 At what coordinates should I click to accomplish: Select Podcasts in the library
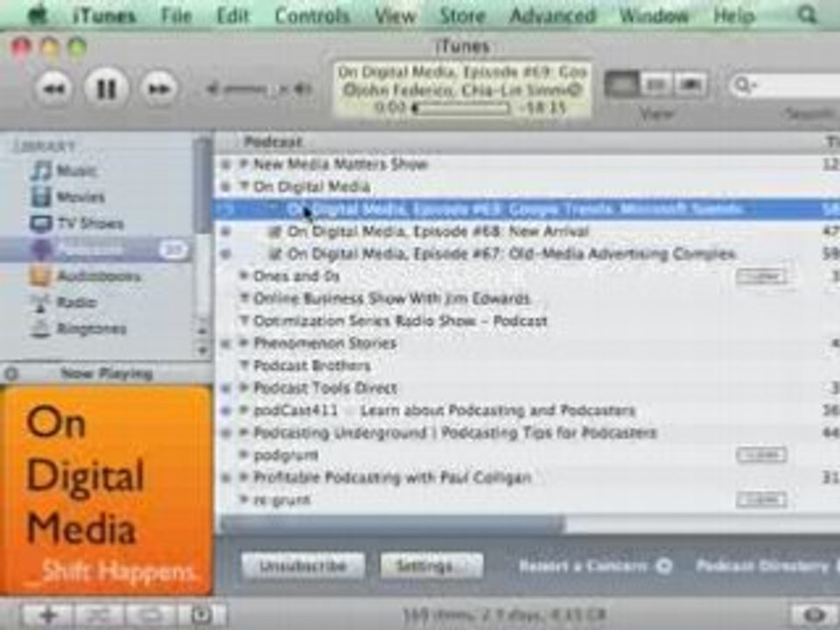[96, 249]
